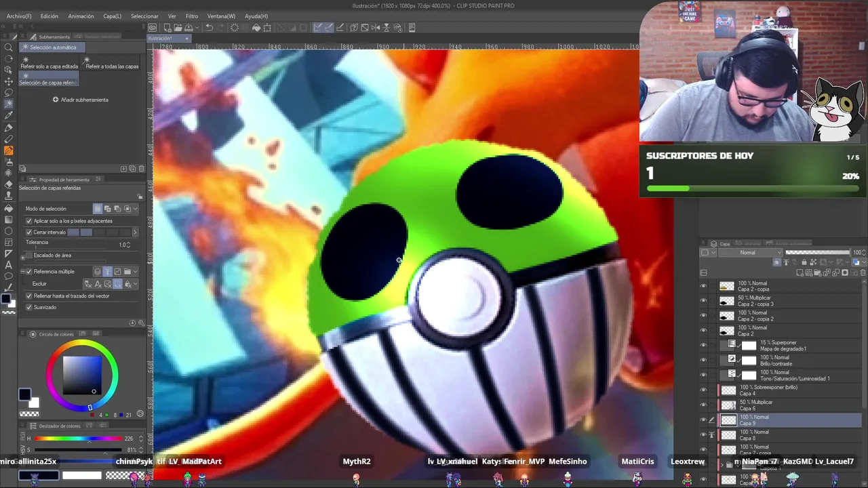Click the Undo arrow in command bar
The image size is (868, 488).
click(x=210, y=28)
